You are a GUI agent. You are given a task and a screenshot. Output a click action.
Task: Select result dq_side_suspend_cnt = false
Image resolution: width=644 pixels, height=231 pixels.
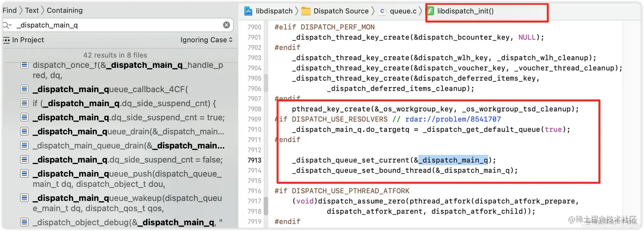(x=128, y=160)
